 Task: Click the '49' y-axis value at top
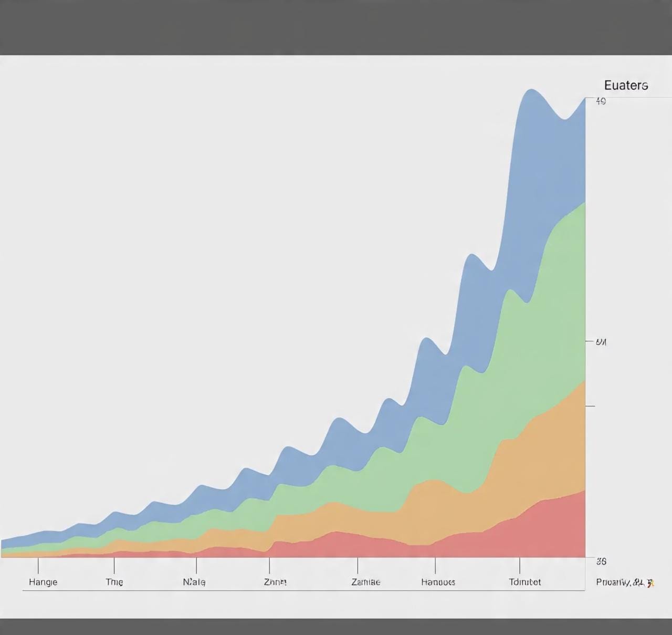601,101
